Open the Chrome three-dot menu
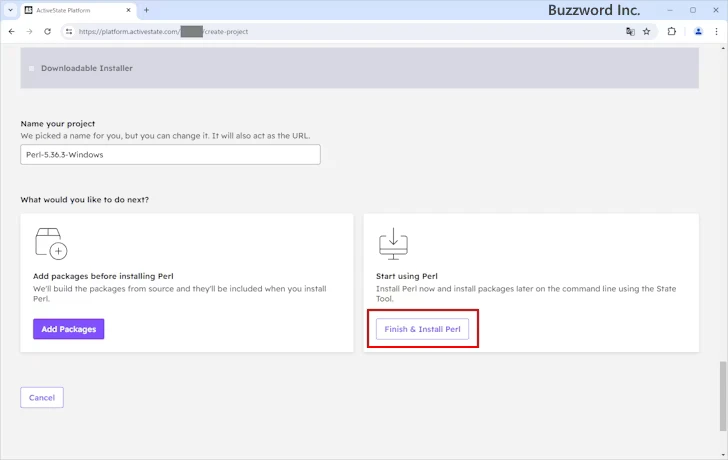The width and height of the screenshot is (728, 460). (x=716, y=32)
